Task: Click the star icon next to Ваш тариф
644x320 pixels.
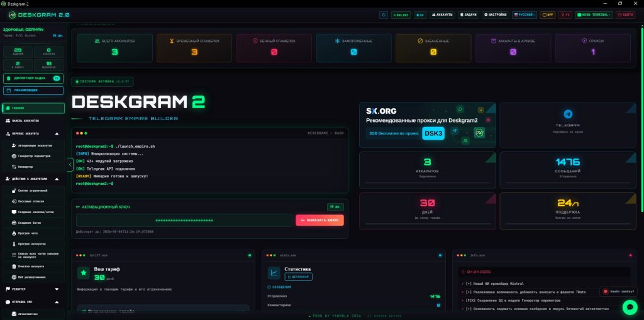Action: pos(84,273)
